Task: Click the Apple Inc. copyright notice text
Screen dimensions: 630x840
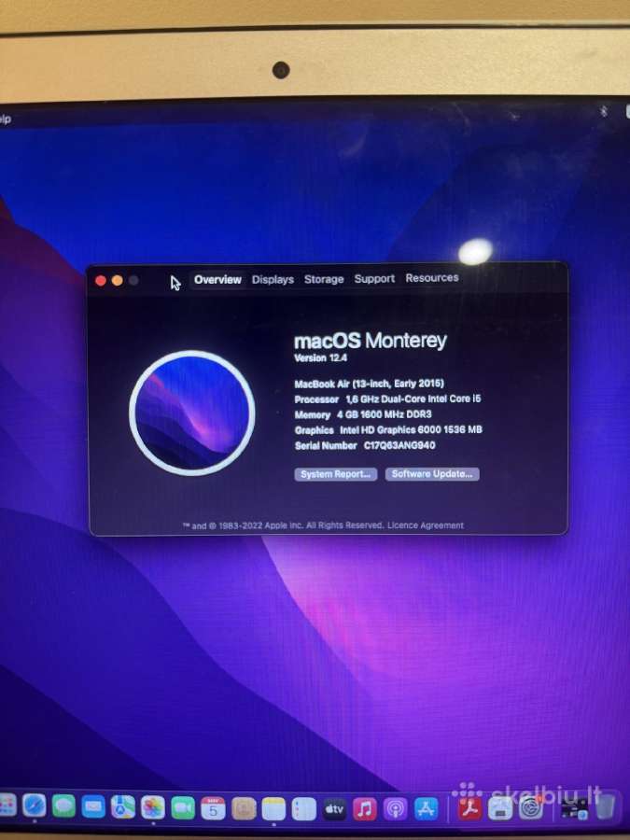Action: (x=284, y=525)
